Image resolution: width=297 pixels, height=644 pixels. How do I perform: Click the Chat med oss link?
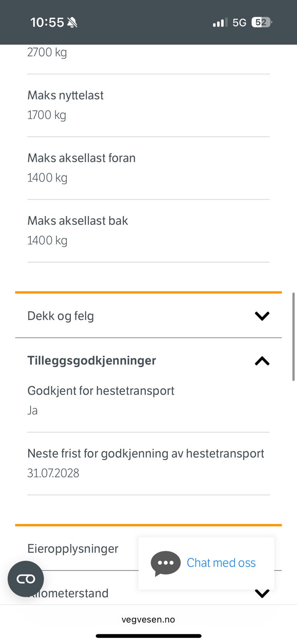point(221,563)
